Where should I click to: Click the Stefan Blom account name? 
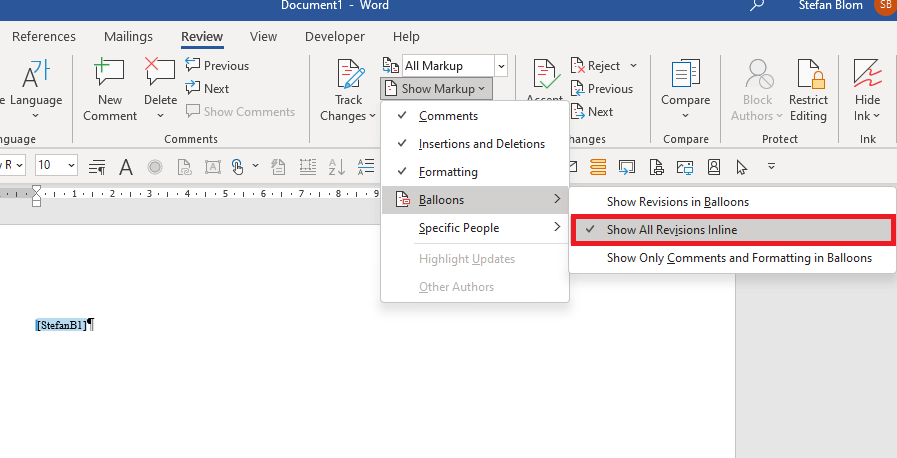pos(831,5)
